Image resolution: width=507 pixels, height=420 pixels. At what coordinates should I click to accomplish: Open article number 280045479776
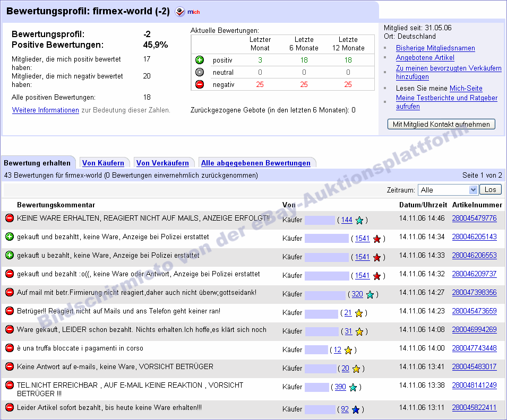(474, 218)
